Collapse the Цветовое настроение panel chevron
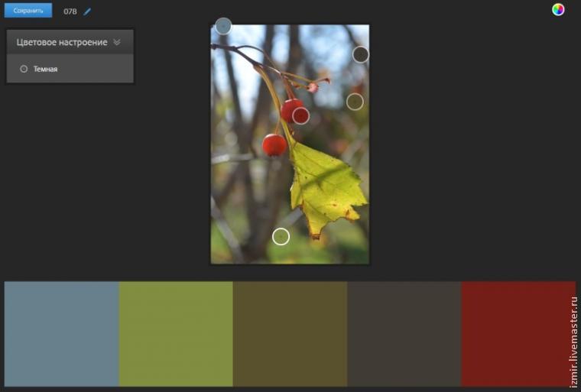The height and width of the screenshot is (392, 581). (x=117, y=42)
